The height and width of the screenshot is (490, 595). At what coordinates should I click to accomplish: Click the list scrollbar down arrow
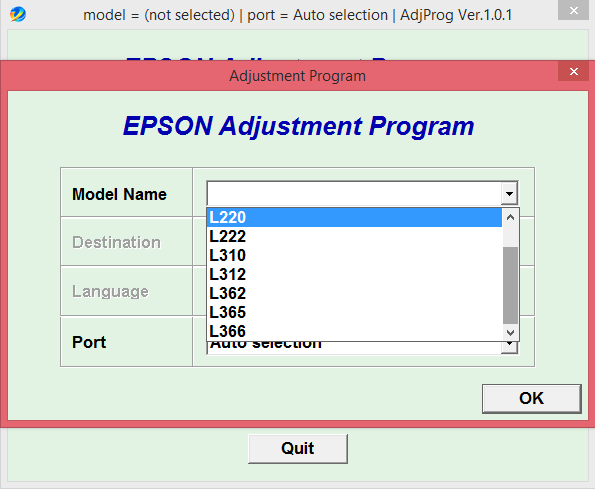(510, 332)
